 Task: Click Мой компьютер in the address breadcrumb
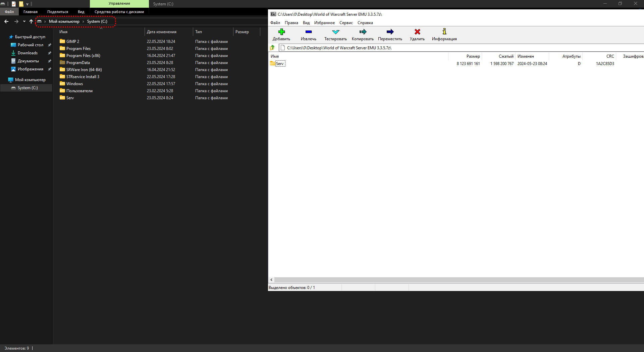(64, 21)
